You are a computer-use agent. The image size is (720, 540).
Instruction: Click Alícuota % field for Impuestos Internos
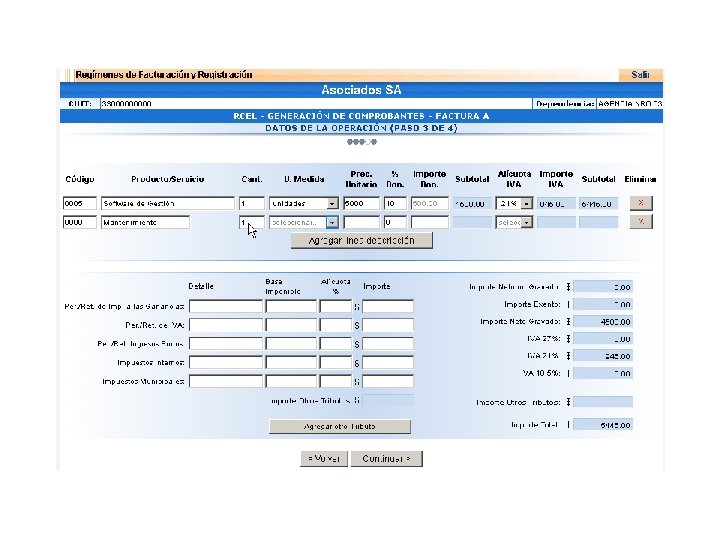coord(336,362)
